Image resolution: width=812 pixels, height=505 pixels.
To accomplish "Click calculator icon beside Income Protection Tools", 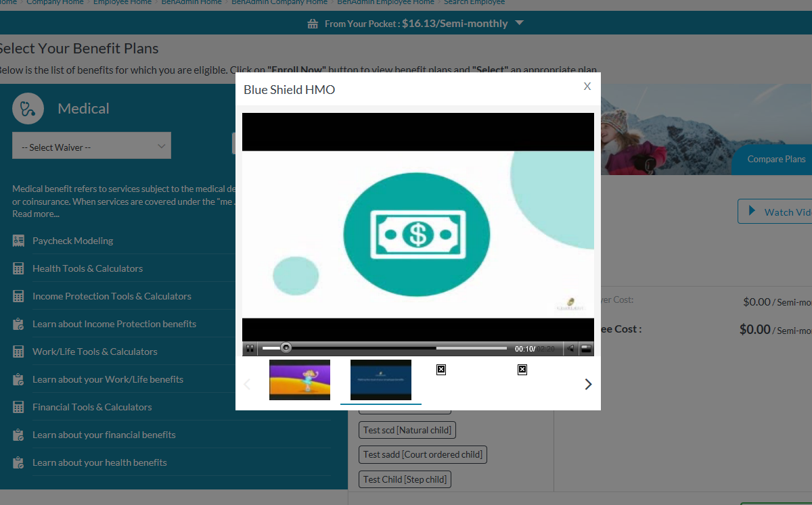I will (18, 296).
